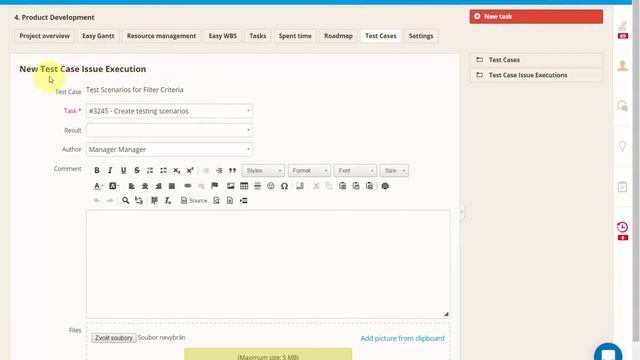Screen dimensions: 640x360
Task: Open the Styles dropdown
Action: (x=263, y=171)
